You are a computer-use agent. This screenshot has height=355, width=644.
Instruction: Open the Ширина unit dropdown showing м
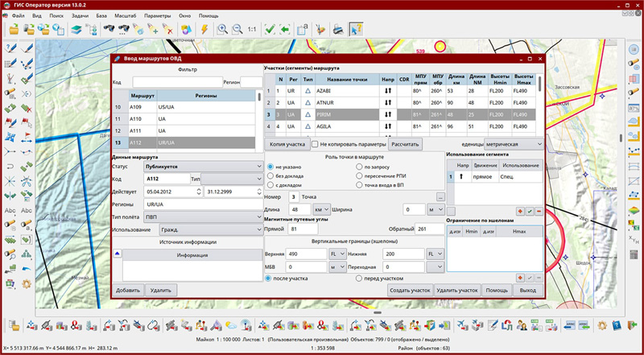point(436,209)
